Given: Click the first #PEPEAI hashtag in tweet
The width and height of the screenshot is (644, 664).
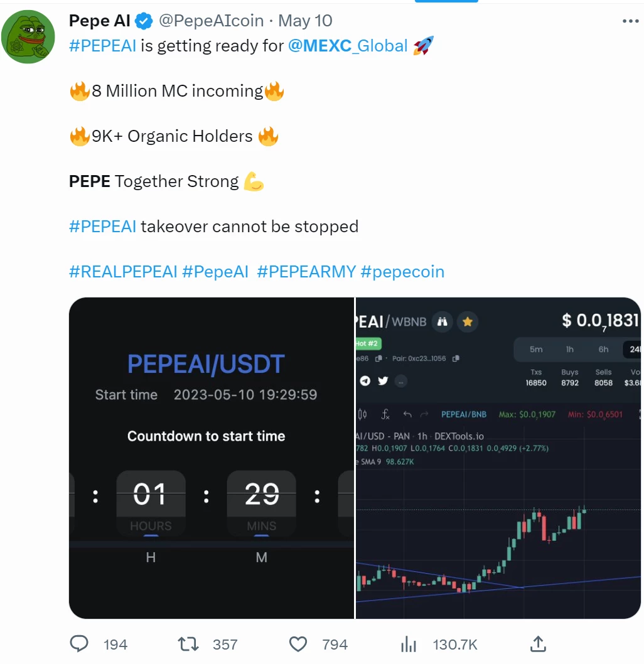Looking at the screenshot, I should pos(102,46).
